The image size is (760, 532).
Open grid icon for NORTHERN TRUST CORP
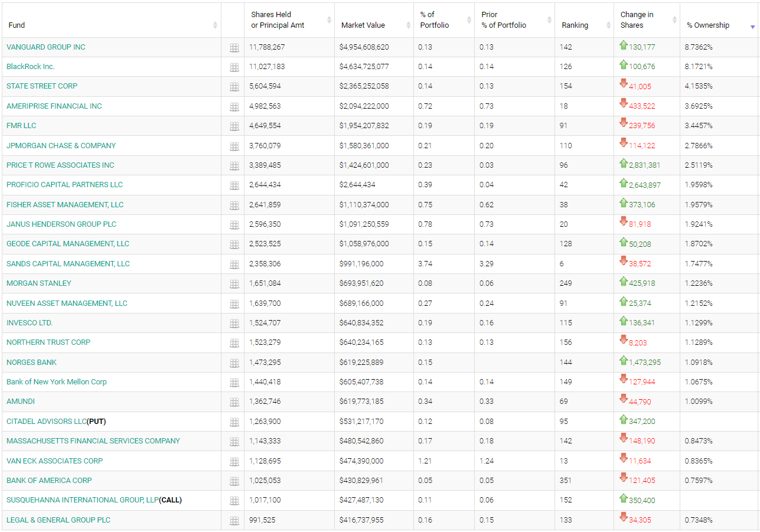click(x=234, y=343)
